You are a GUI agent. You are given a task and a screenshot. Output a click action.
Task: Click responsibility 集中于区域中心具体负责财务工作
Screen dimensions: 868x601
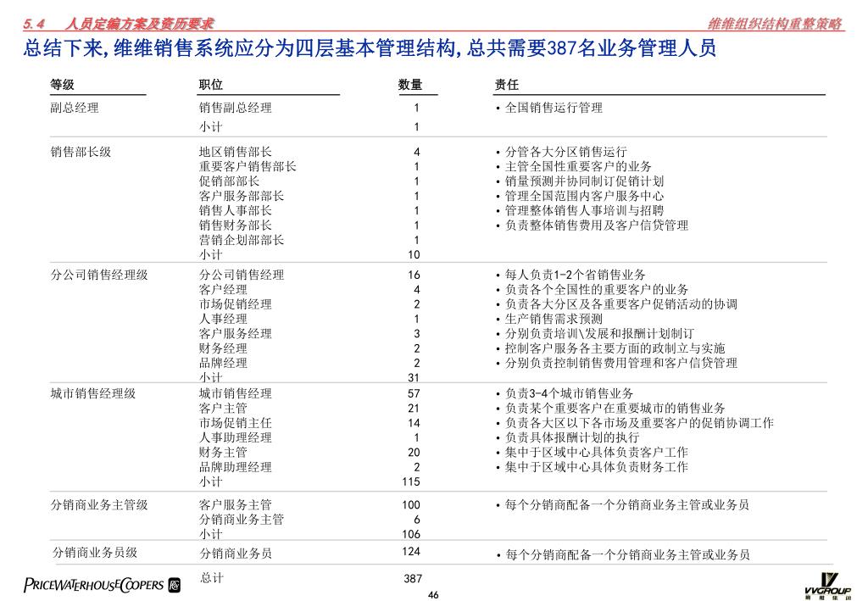tap(597, 467)
